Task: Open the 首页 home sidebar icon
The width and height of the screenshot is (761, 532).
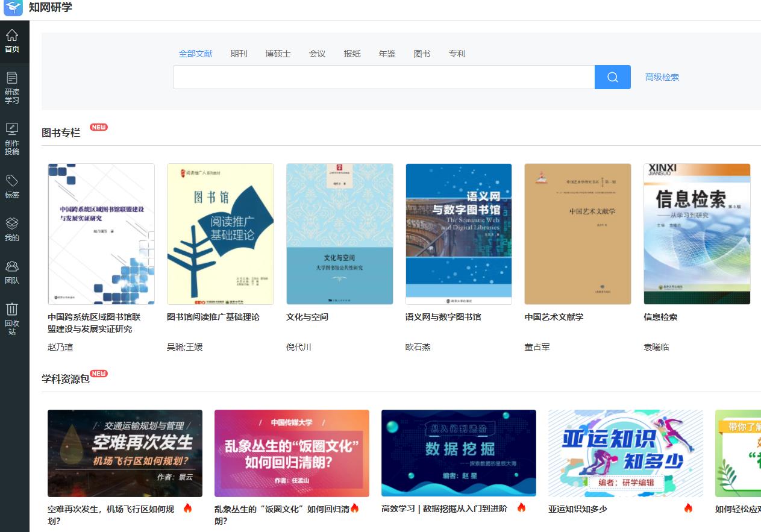Action: [x=12, y=41]
